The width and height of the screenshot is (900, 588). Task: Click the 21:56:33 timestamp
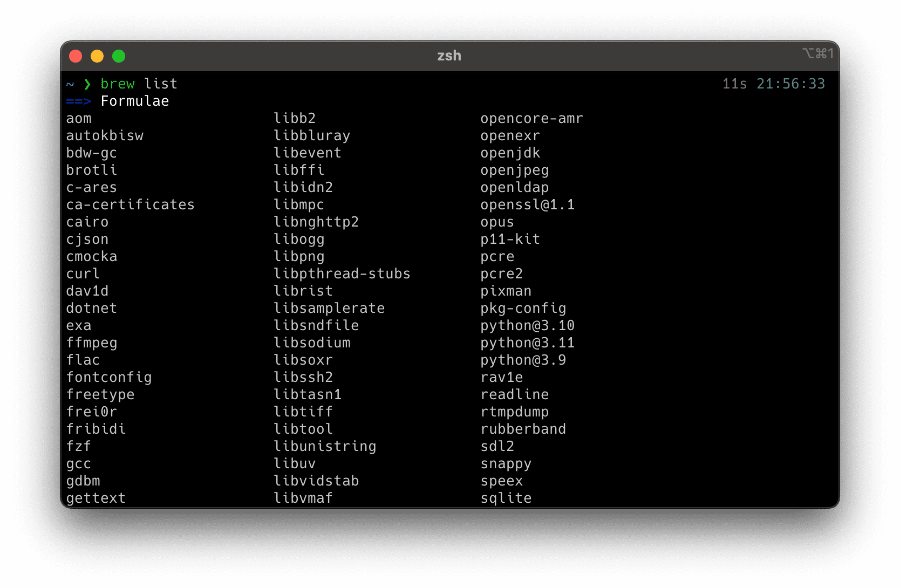point(791,84)
